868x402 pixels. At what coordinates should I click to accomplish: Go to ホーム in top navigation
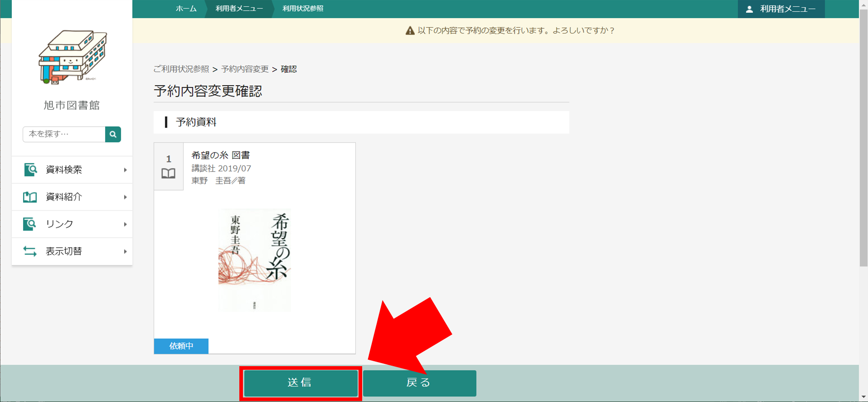[186, 9]
